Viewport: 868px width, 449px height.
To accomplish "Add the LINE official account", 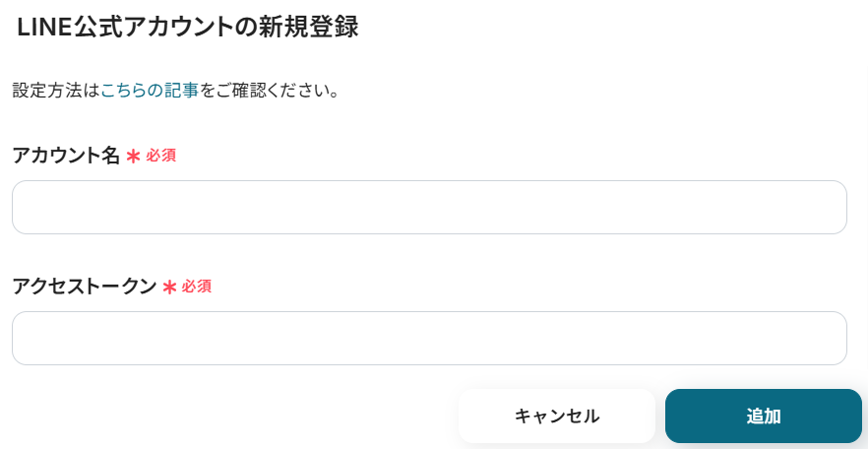I will pyautogui.click(x=763, y=416).
